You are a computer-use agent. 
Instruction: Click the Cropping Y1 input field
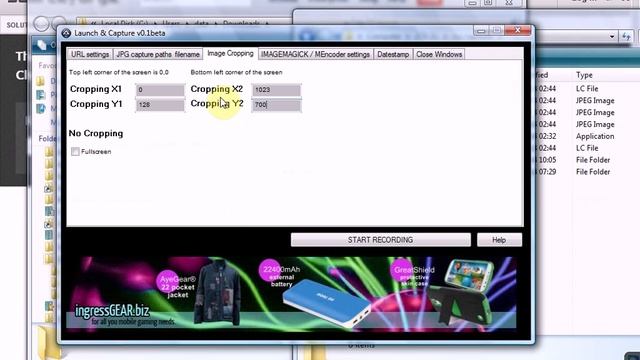coord(160,105)
